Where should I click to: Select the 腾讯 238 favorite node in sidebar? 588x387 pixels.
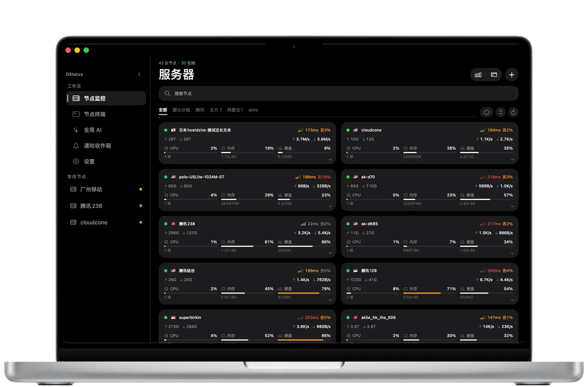[106, 206]
